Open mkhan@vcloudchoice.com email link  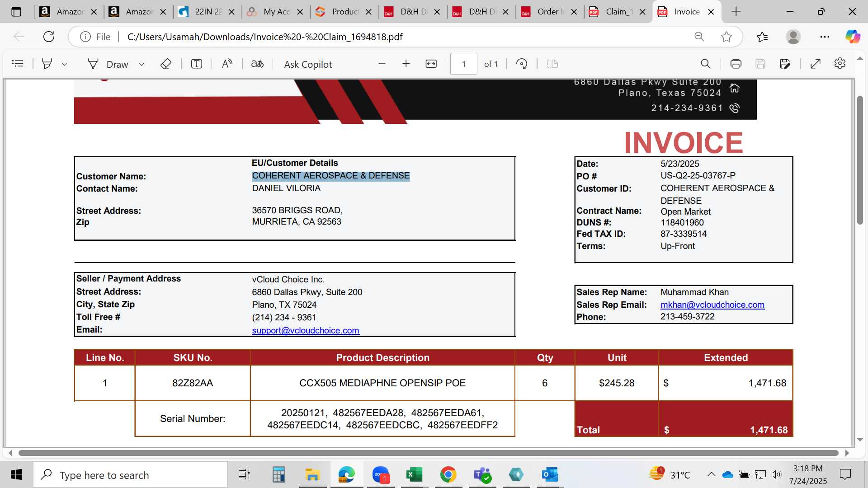(712, 305)
